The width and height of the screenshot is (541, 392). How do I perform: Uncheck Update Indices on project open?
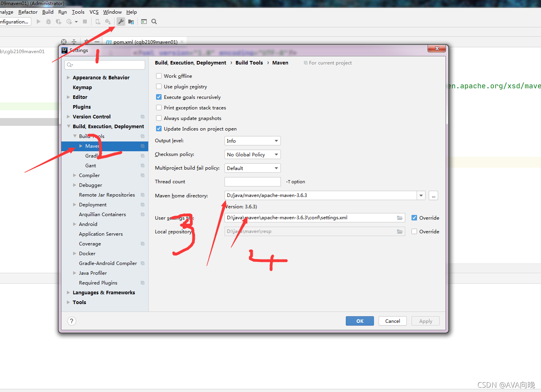point(159,129)
